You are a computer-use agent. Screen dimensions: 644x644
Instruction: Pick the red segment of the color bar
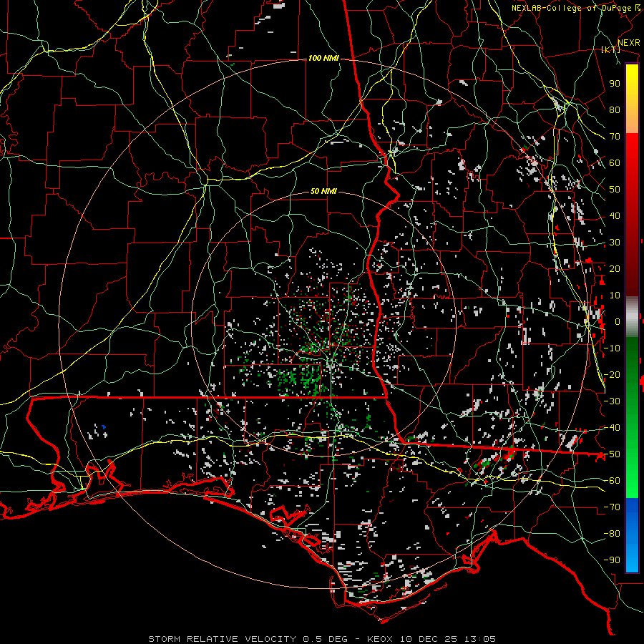[632, 215]
